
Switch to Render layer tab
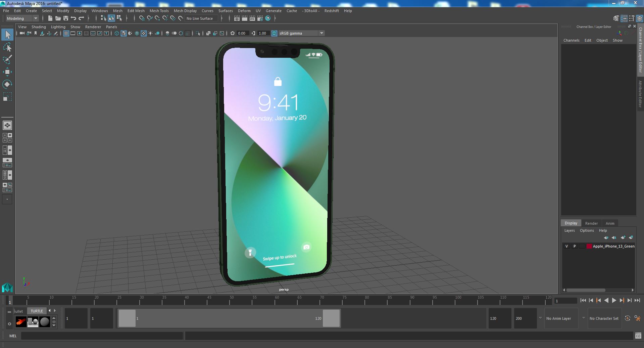(591, 223)
